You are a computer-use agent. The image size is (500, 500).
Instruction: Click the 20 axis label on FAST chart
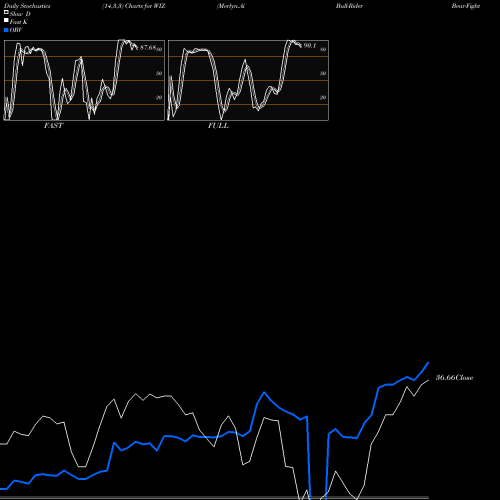[x=159, y=97]
